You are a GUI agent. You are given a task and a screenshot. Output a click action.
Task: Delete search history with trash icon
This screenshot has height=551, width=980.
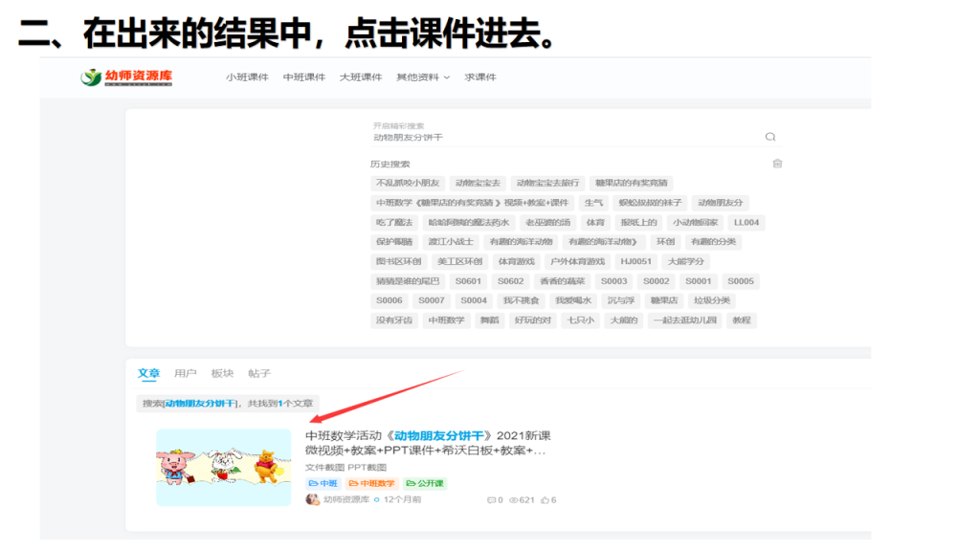coord(777,164)
